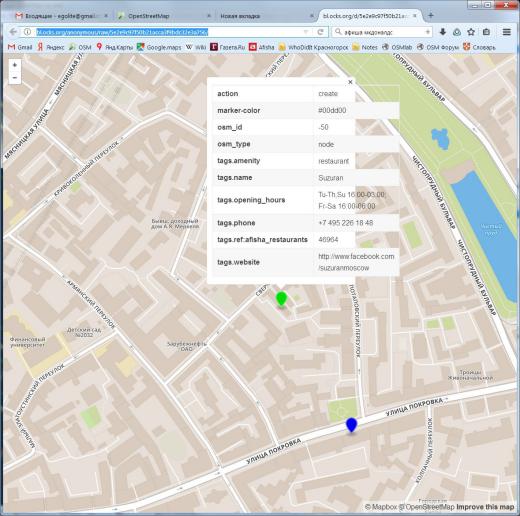
Task: Open a new tab with plus button
Action: point(431,15)
